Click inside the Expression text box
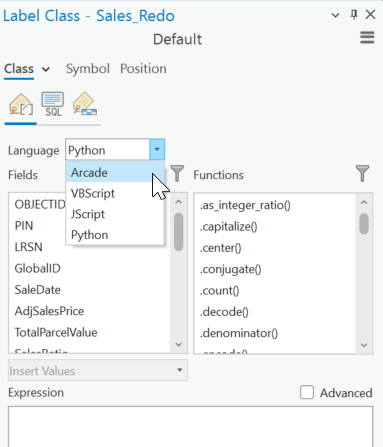383x447 pixels. [190, 426]
